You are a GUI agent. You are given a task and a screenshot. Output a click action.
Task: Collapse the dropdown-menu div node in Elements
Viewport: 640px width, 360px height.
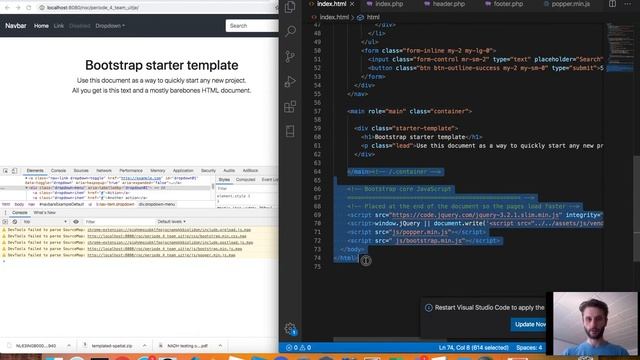[27, 188]
